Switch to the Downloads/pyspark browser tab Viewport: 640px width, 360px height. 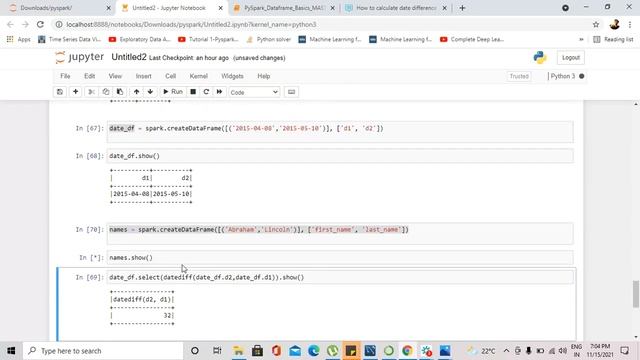tap(60, 8)
